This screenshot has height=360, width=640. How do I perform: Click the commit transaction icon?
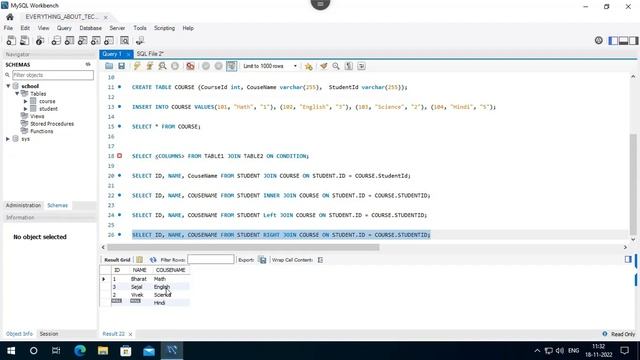(206, 66)
